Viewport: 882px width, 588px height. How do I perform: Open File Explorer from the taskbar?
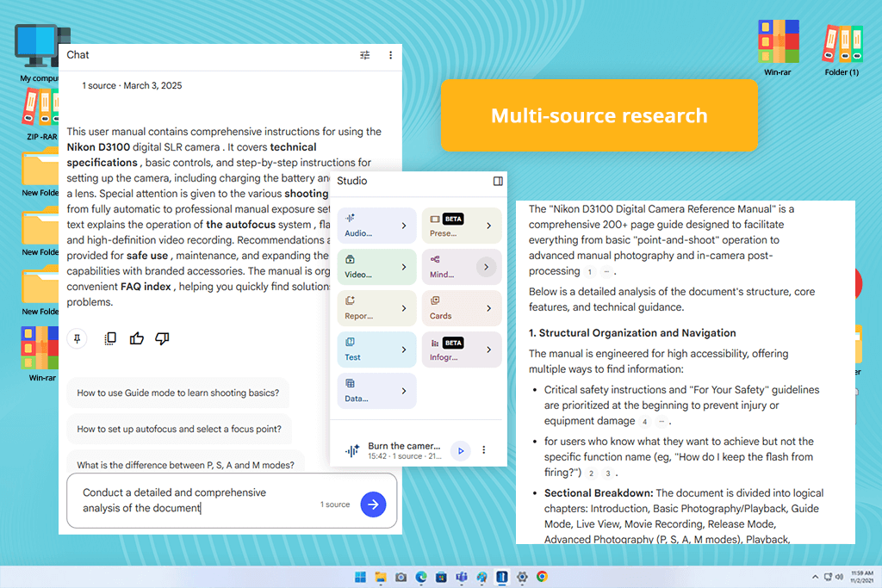381,577
